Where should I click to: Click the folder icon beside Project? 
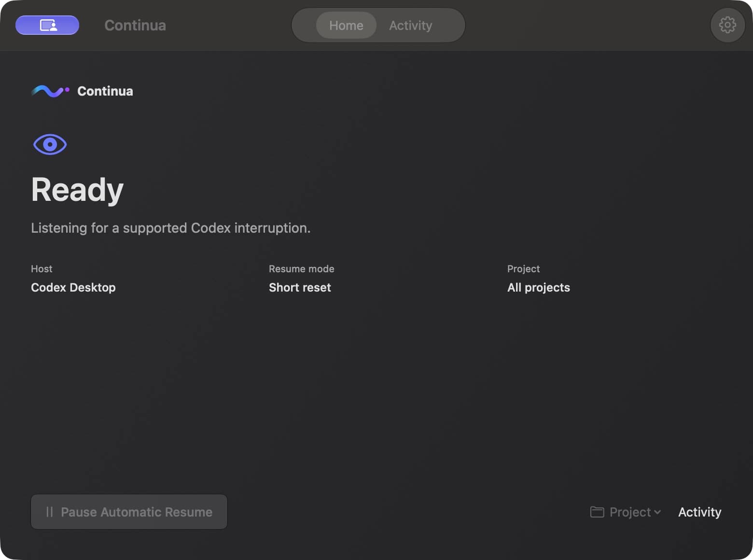coord(597,512)
